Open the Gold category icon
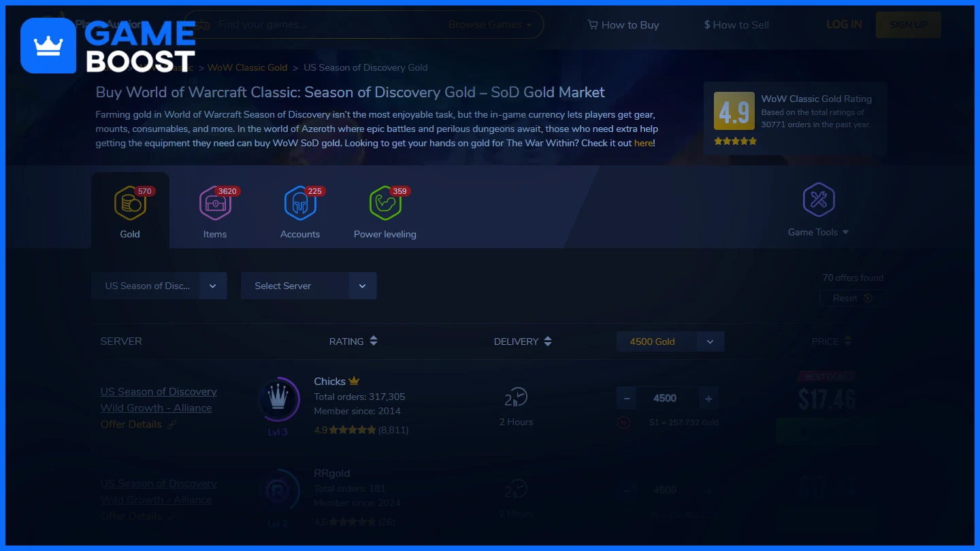 point(130,203)
